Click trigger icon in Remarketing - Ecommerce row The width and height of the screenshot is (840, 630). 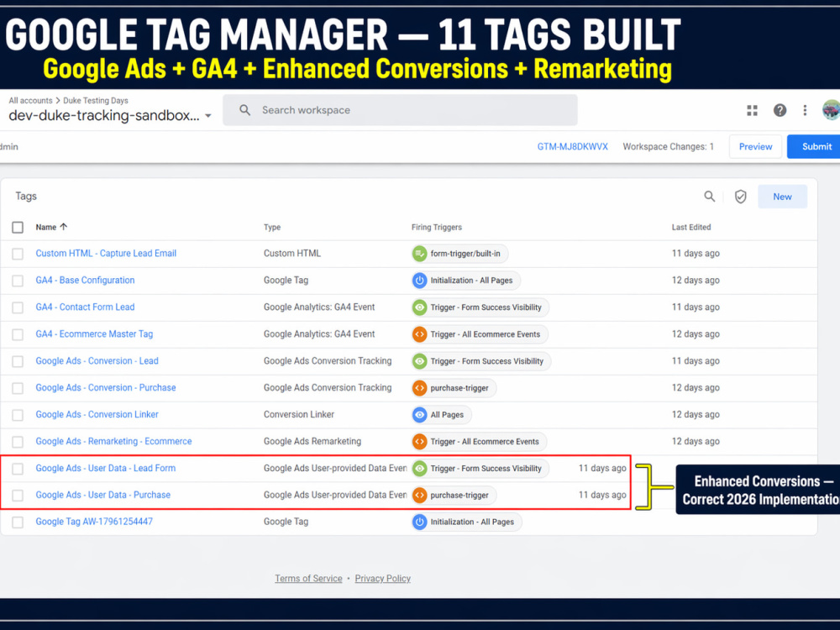[419, 442]
